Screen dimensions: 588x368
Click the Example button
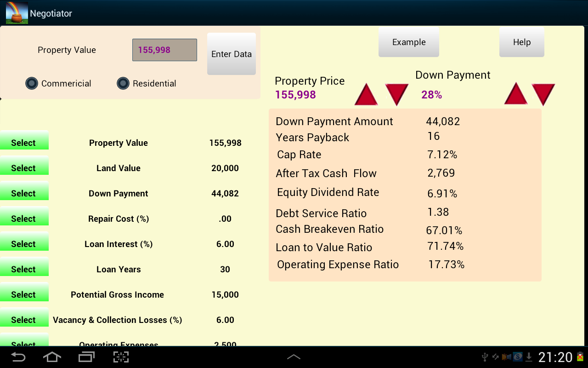pyautogui.click(x=408, y=41)
